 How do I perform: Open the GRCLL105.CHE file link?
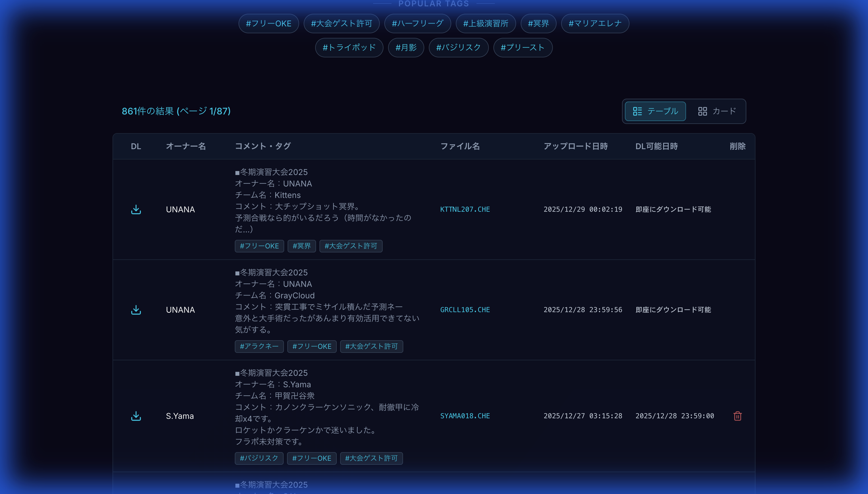(x=465, y=310)
